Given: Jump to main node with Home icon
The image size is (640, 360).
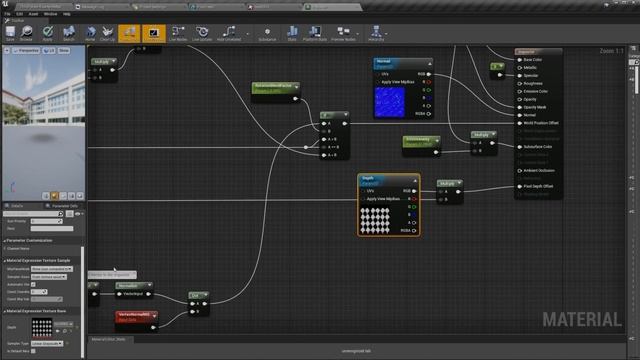Looking at the screenshot, I should [91, 33].
